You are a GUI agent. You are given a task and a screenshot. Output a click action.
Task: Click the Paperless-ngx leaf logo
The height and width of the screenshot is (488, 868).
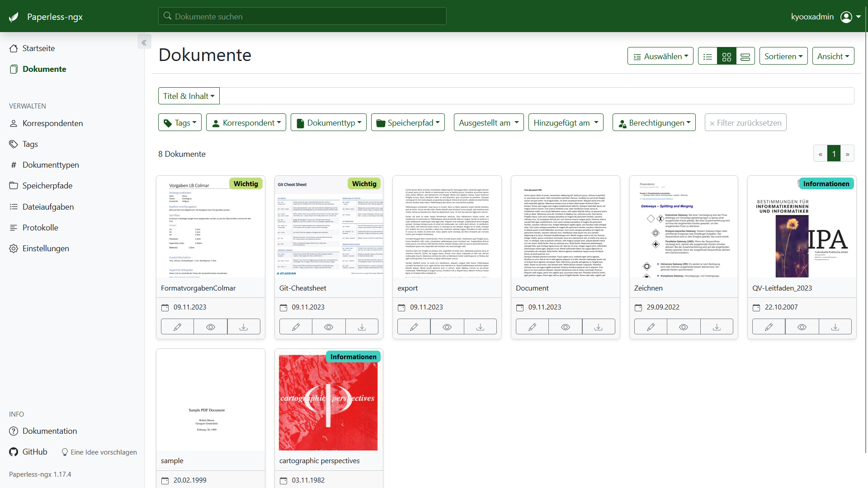[14, 17]
